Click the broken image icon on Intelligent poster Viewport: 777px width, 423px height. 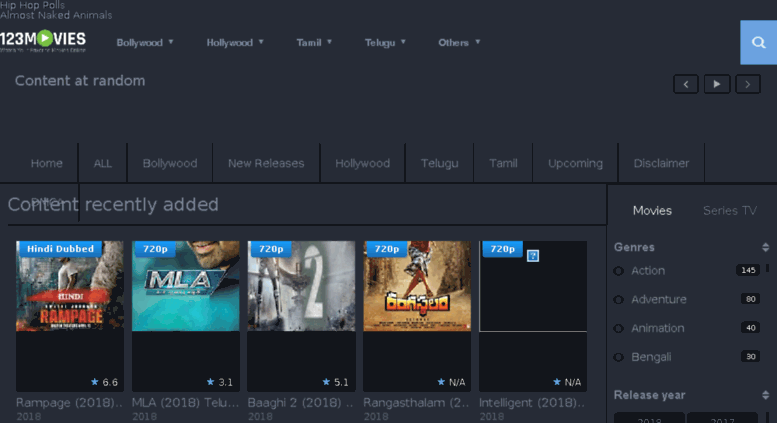[x=533, y=256]
